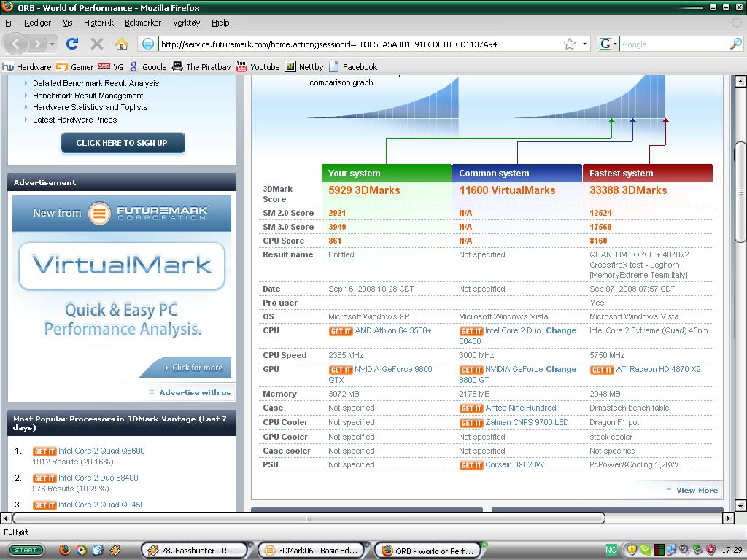This screenshot has width=747, height=560.
Task: Open the Verktøy menu
Action: [x=186, y=23]
